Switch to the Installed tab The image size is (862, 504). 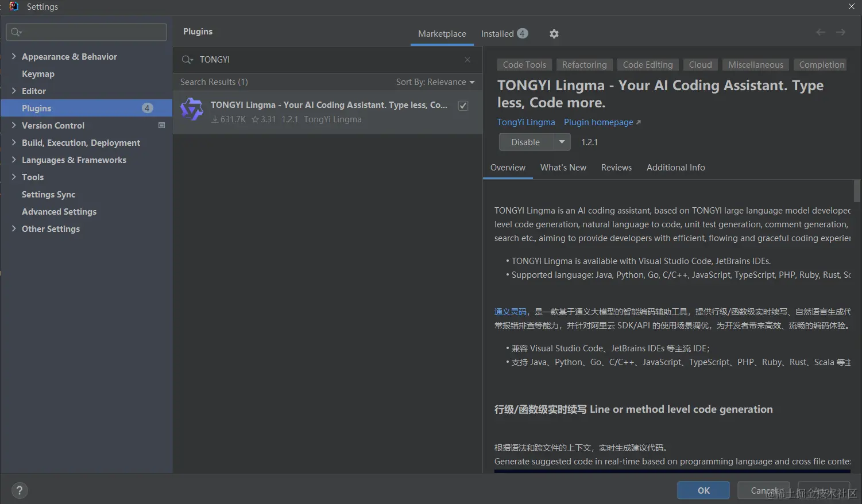click(x=504, y=34)
